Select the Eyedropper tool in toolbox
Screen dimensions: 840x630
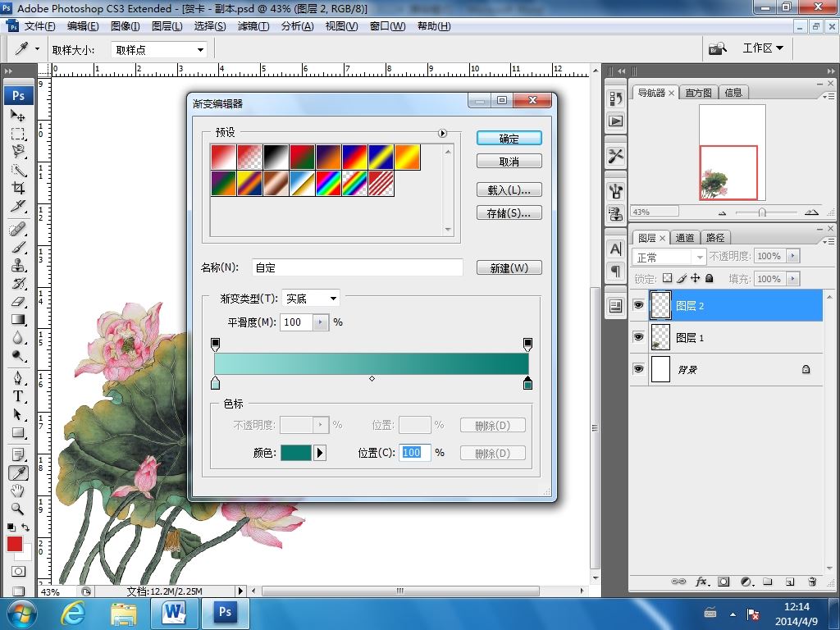pos(18,473)
